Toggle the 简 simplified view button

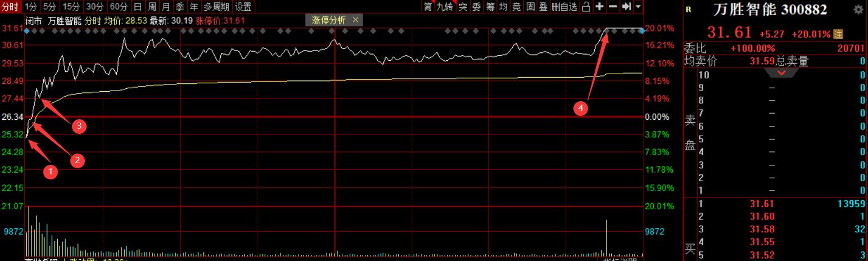[x=428, y=7]
